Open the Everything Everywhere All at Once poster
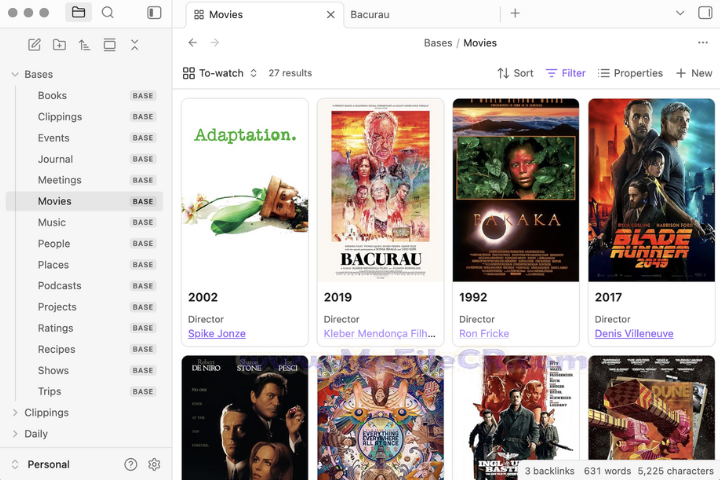 point(380,418)
